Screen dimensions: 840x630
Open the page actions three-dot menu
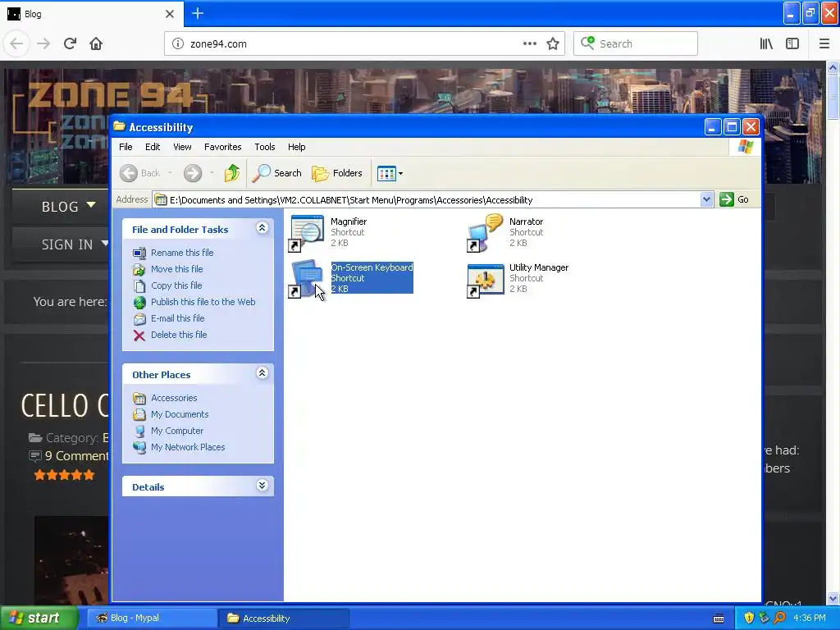click(529, 43)
